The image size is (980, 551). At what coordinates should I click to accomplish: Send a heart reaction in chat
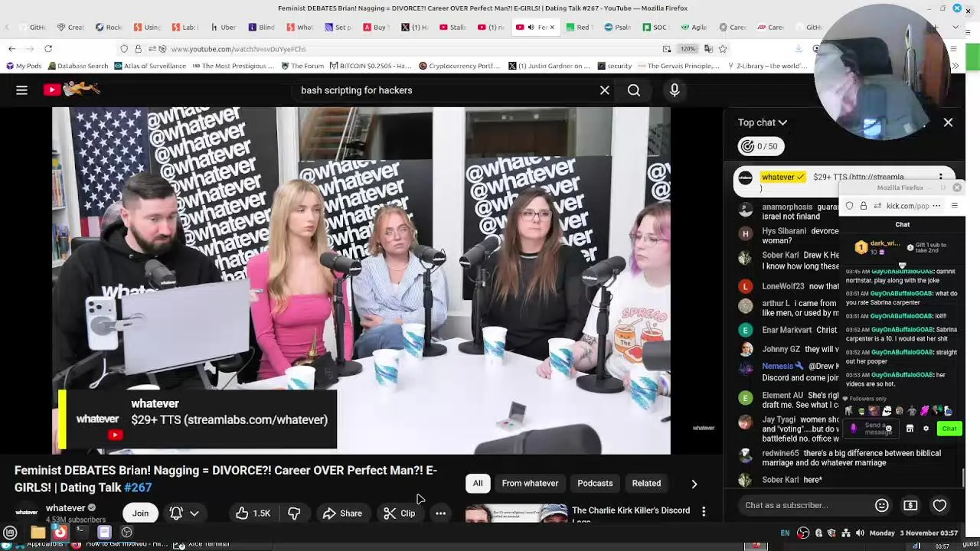coord(939,505)
